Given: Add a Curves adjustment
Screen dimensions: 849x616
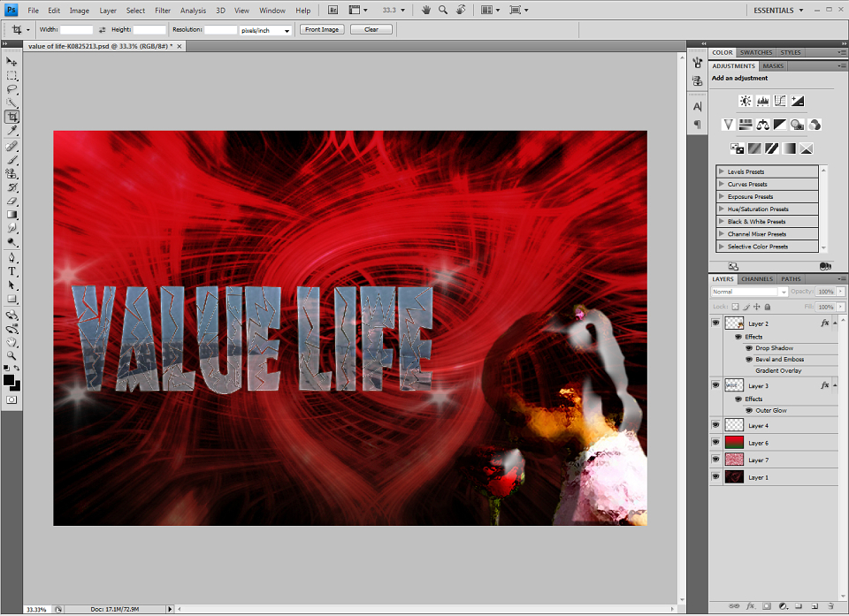Looking at the screenshot, I should [780, 101].
